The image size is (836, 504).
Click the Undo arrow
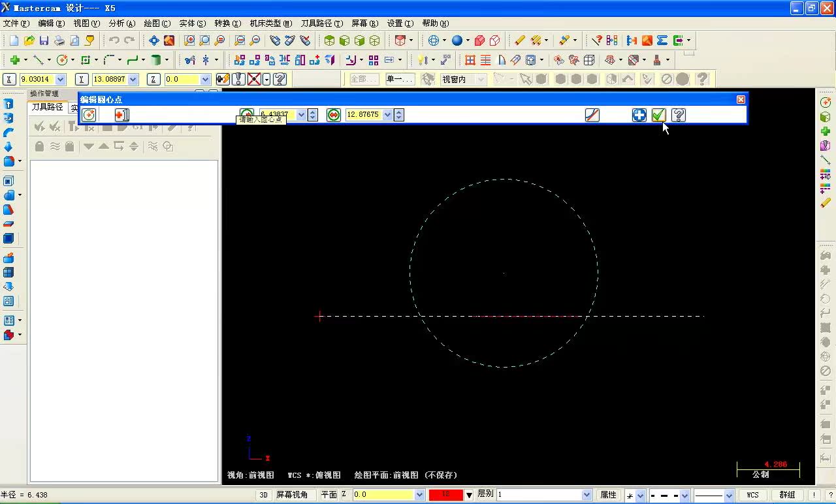click(114, 40)
